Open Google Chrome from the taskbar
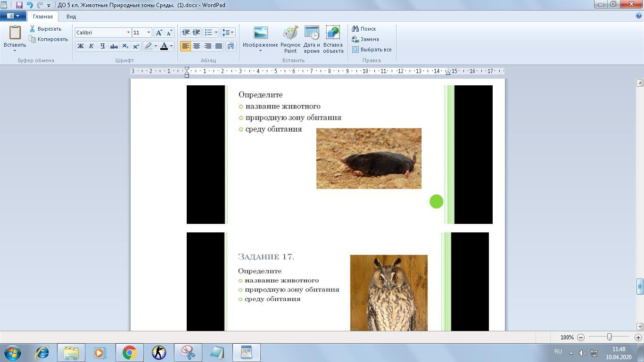This screenshot has height=362, width=644. pos(130,353)
